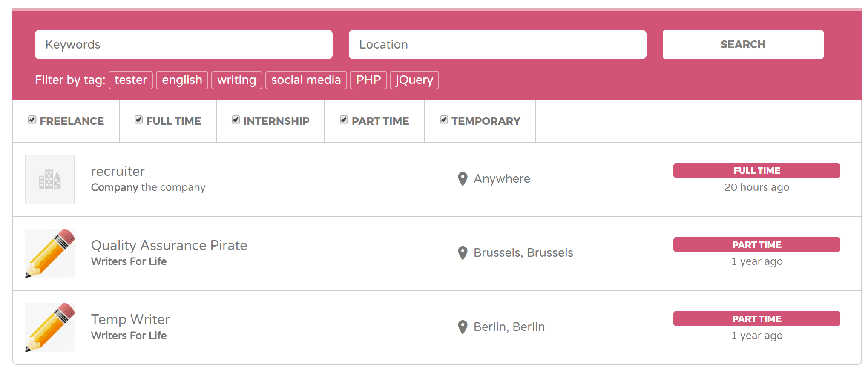868x373 pixels.
Task: Click pencil logo beside Temp Writer
Action: click(50, 327)
